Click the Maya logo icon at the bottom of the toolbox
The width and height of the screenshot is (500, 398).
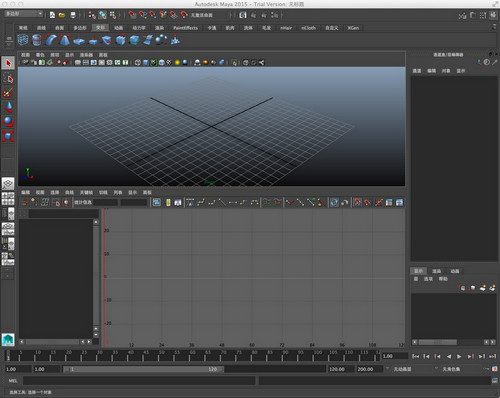tap(8, 340)
